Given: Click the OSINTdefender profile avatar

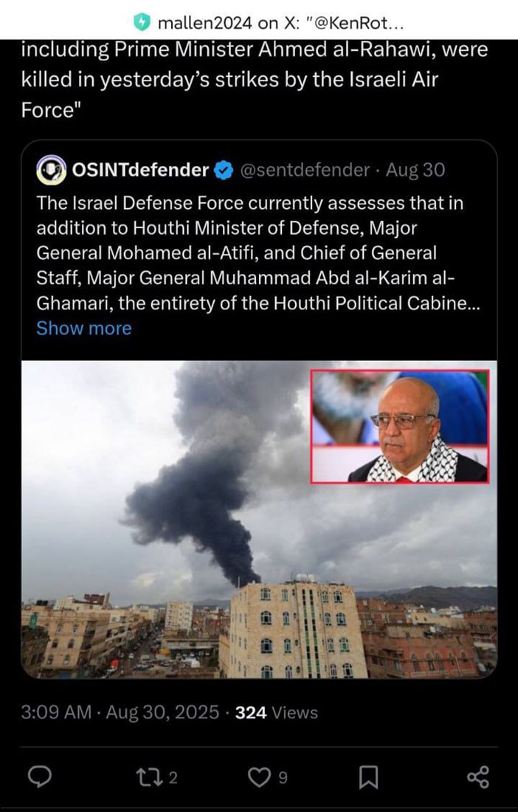Looking at the screenshot, I should coord(52,170).
